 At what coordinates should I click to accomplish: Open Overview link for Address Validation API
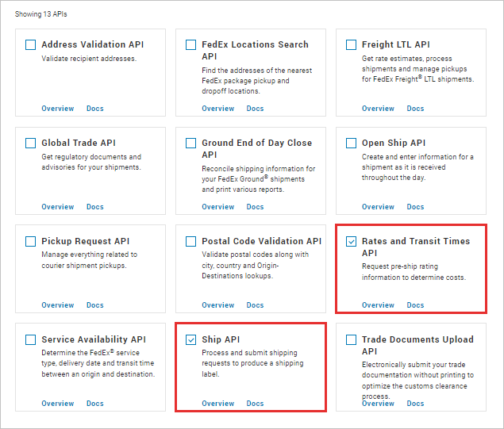(58, 109)
